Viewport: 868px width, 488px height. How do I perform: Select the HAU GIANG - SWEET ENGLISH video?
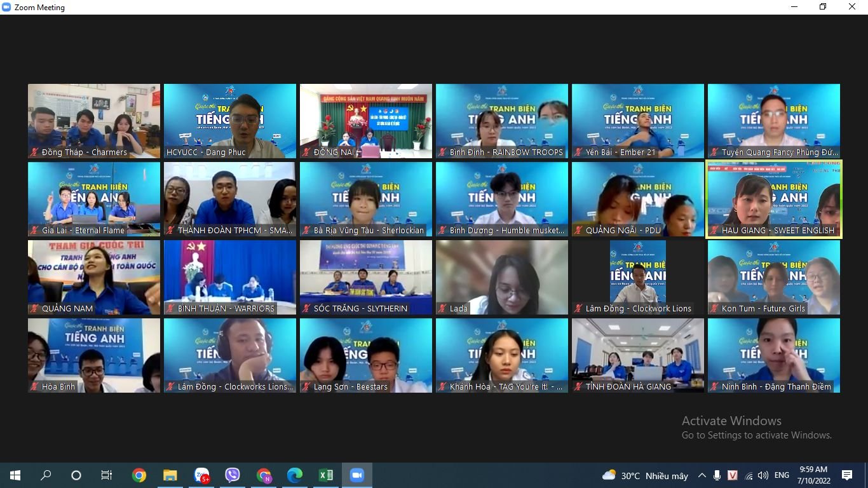[774, 200]
